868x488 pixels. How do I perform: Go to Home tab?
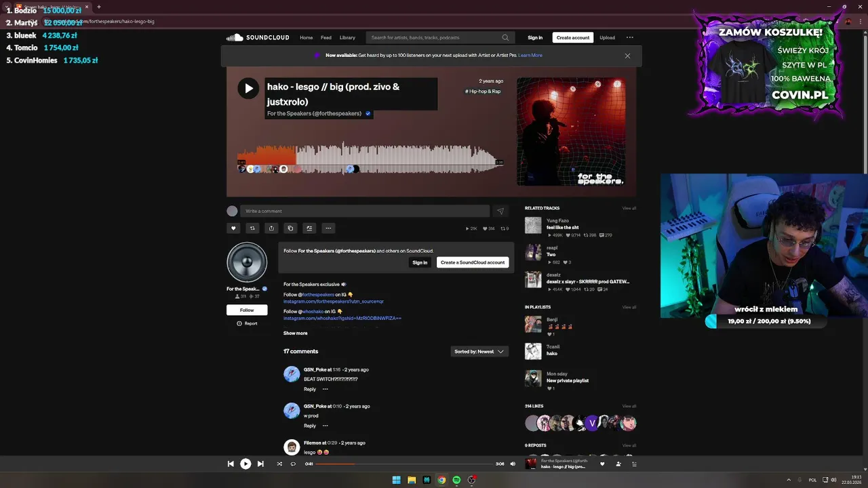pyautogui.click(x=307, y=37)
